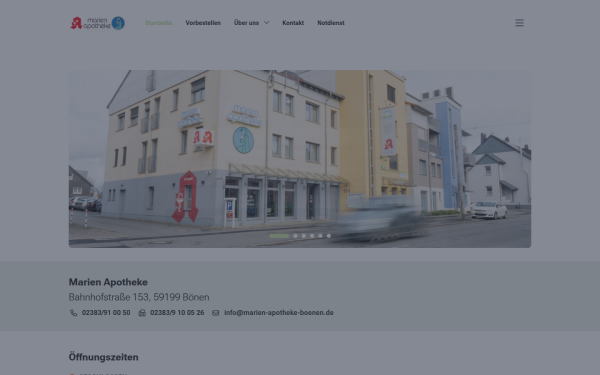
Task: Click the Marien Apotheke heading
Action: [108, 282]
